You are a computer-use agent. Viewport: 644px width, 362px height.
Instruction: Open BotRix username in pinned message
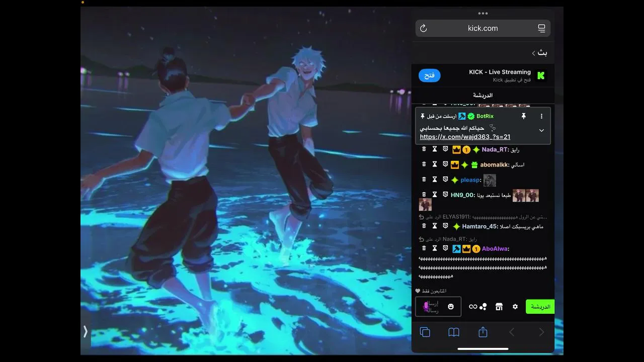pos(485,116)
